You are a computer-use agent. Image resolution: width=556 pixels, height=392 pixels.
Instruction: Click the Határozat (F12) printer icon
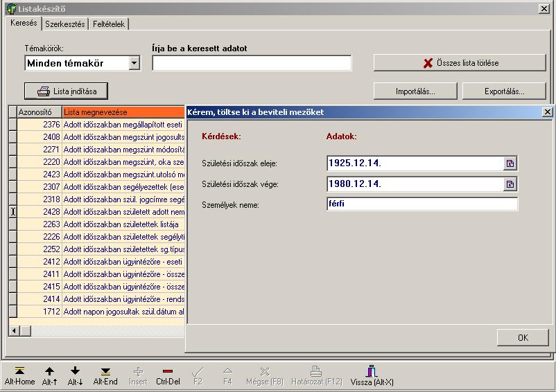(316, 371)
